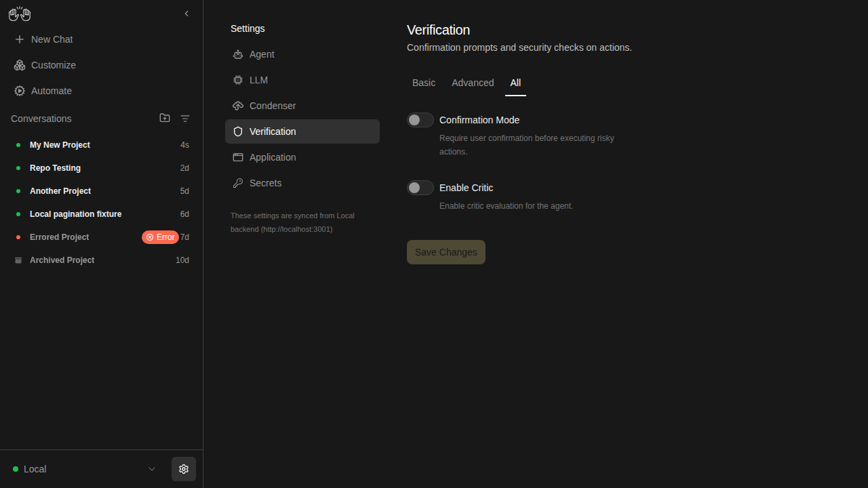Screen dimensions: 868x488
Task: Switch to the Basic tab
Action: click(424, 83)
